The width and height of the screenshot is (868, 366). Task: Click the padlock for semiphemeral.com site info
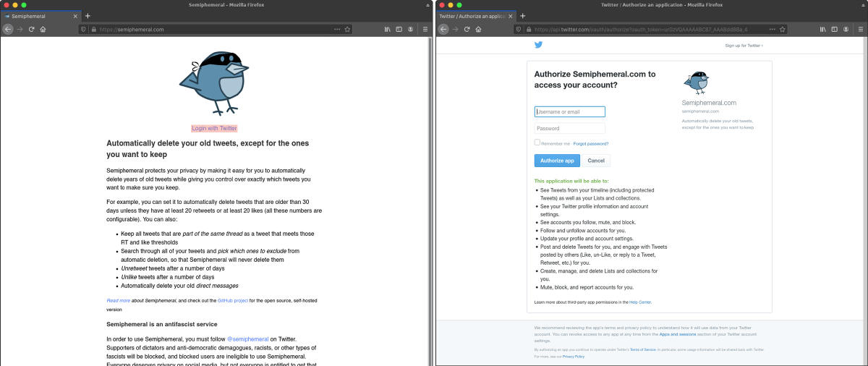point(93,29)
